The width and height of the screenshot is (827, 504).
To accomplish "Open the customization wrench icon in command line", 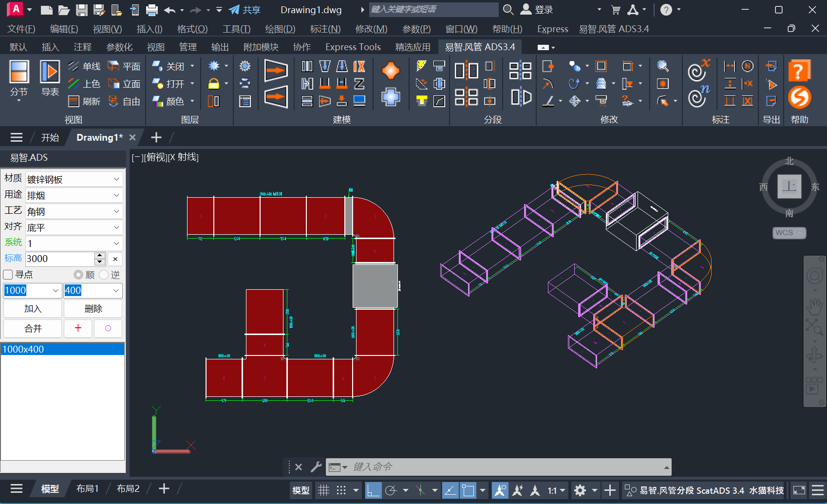I will coord(316,467).
